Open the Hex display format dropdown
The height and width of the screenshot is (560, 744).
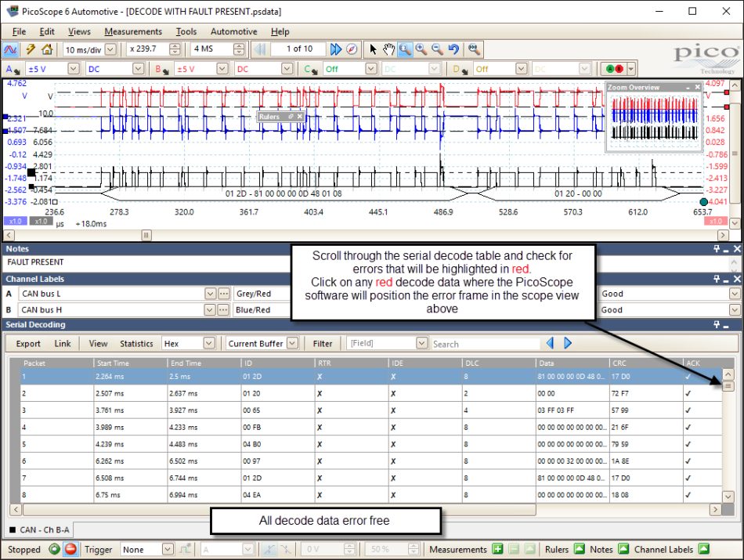click(209, 343)
